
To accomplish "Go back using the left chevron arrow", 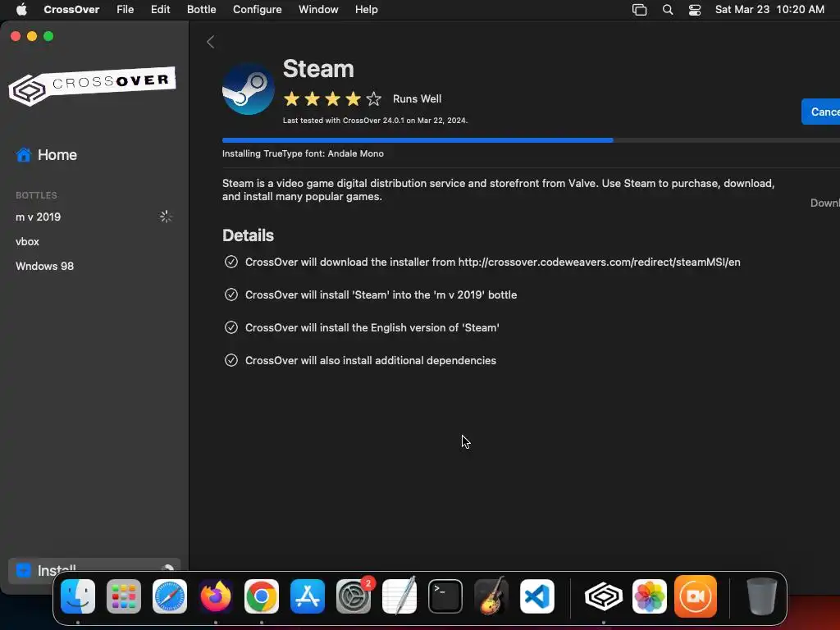I will tap(211, 42).
